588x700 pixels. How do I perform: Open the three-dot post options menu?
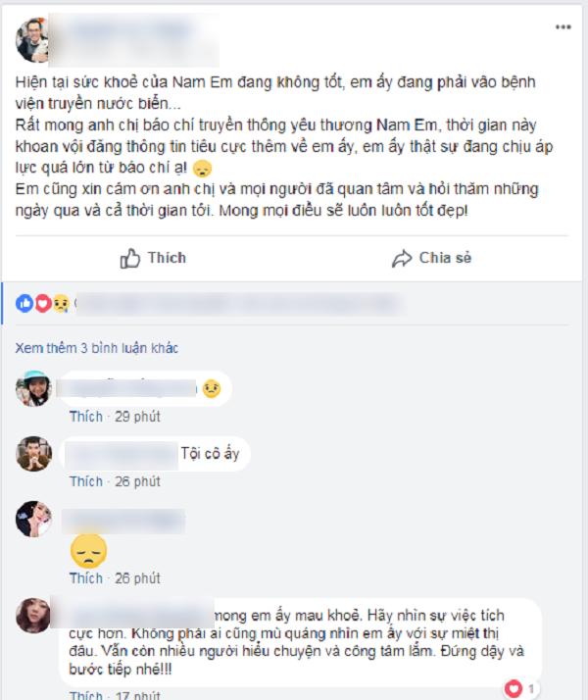[x=563, y=26]
